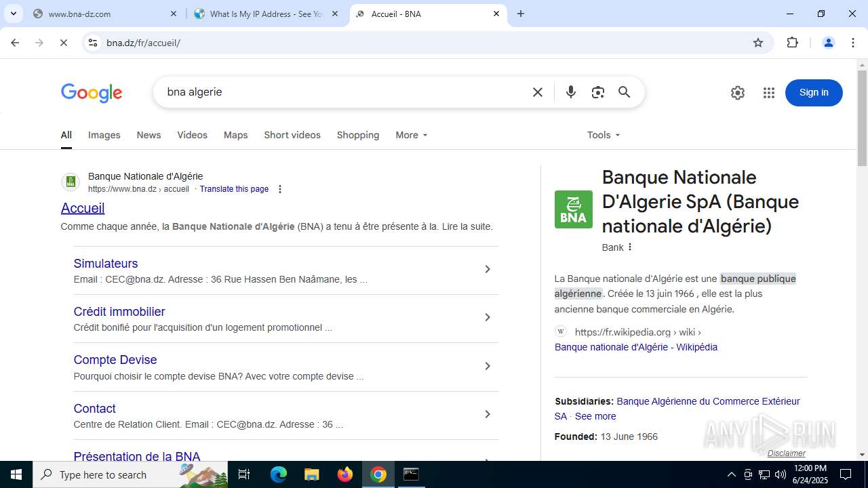
Task: Close the What Is My IP Address tab
Action: coord(335,14)
